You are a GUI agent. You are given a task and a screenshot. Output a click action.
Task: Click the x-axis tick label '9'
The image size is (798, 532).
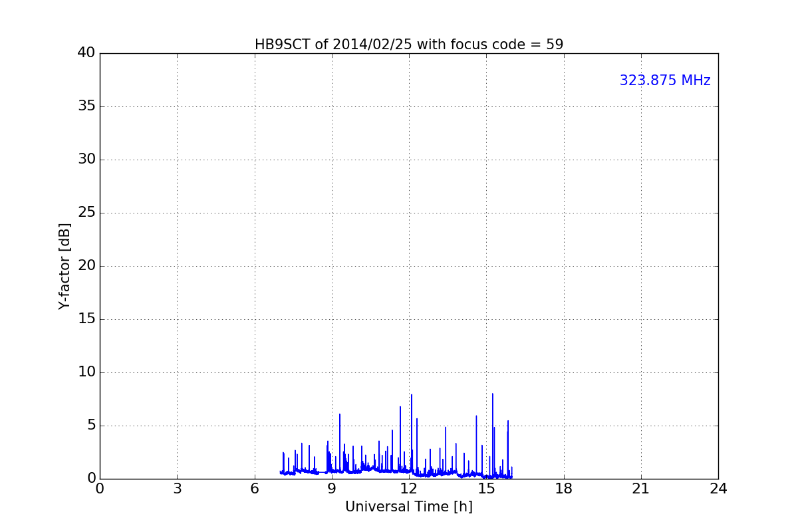[x=332, y=489]
